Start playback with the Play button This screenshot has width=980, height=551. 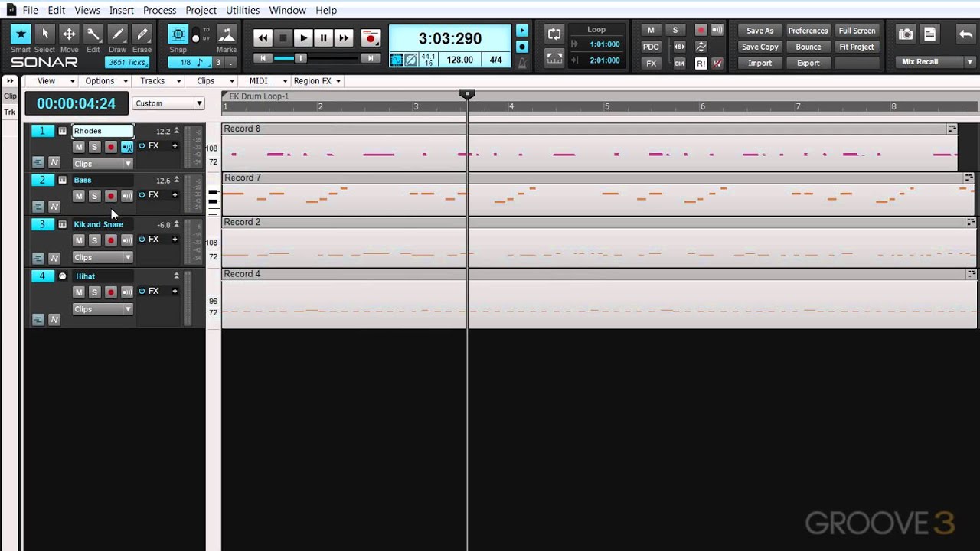coord(303,37)
